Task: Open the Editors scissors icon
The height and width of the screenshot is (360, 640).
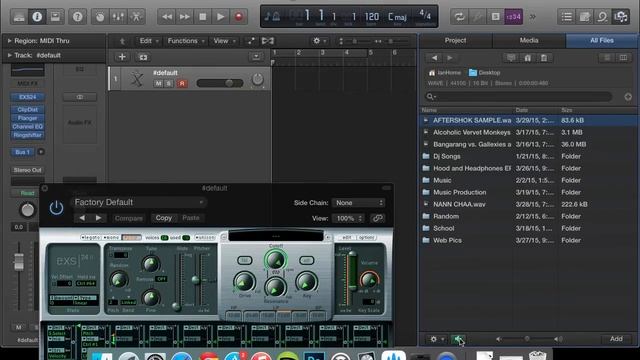Action: pyautogui.click(x=136, y=17)
